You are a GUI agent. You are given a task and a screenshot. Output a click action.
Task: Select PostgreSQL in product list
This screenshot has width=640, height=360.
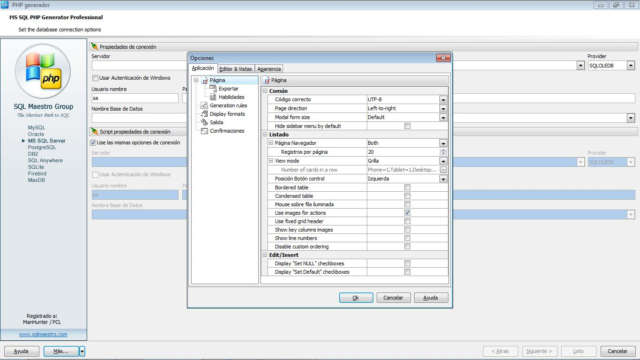[x=42, y=147]
